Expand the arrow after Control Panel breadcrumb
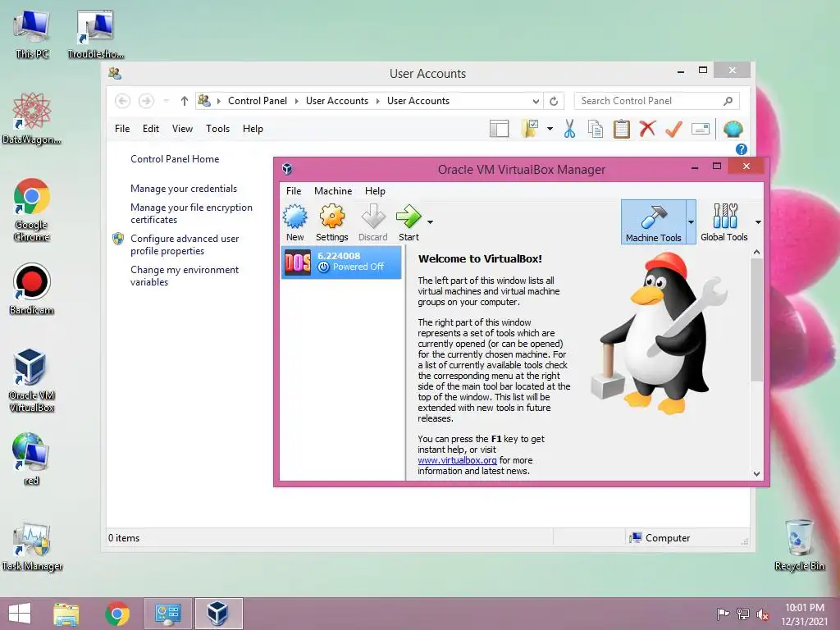This screenshot has height=630, width=840. [x=296, y=101]
